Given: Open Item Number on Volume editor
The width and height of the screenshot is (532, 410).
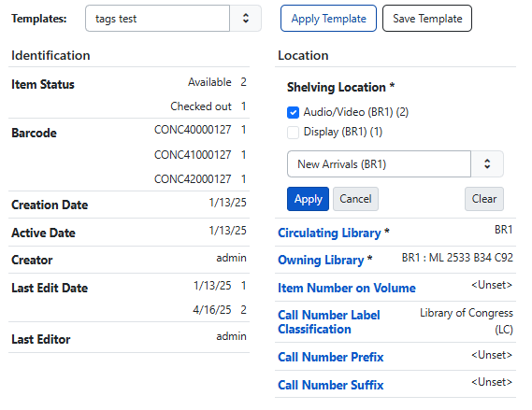Looking at the screenshot, I should click(x=347, y=288).
